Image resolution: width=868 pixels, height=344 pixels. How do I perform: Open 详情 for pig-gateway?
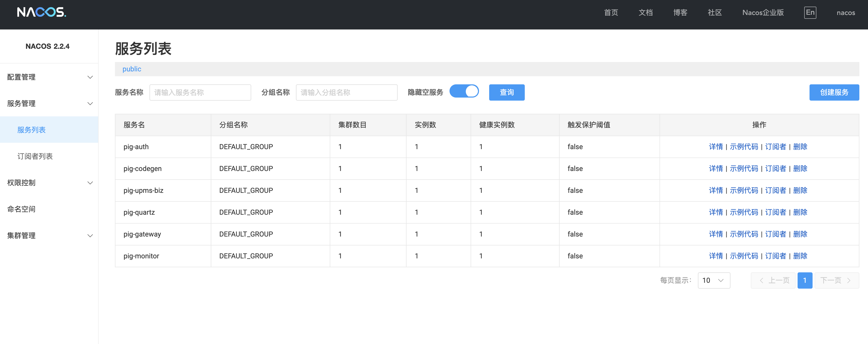coord(716,234)
